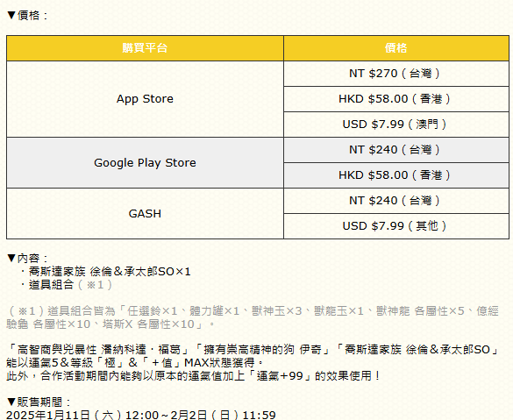513x420 pixels.
Task: Click the ▼販售期間 section heading
Action: pos(39,402)
